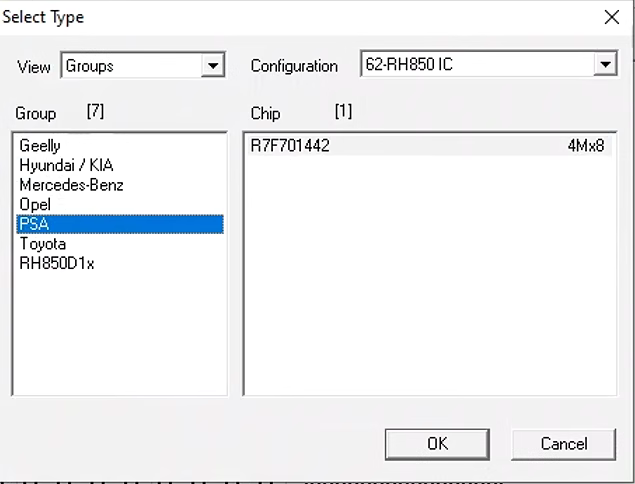The image size is (635, 484).
Task: Select Geelly in the Group list
Action: click(x=40, y=146)
